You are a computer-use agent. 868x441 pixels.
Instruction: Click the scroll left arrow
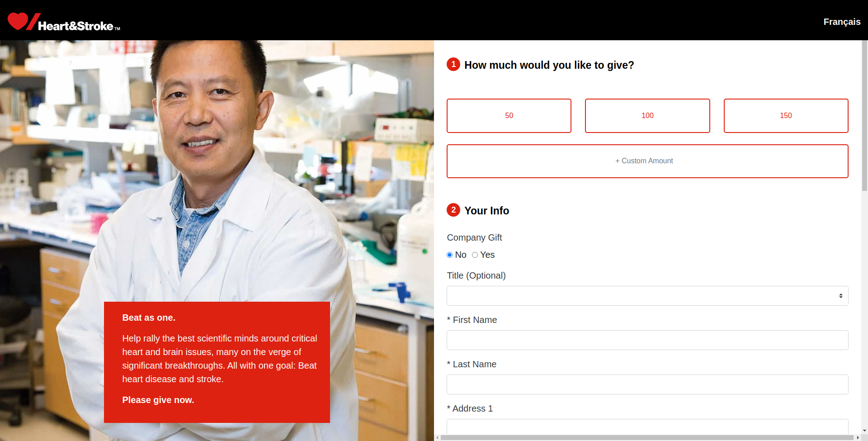pos(437,437)
